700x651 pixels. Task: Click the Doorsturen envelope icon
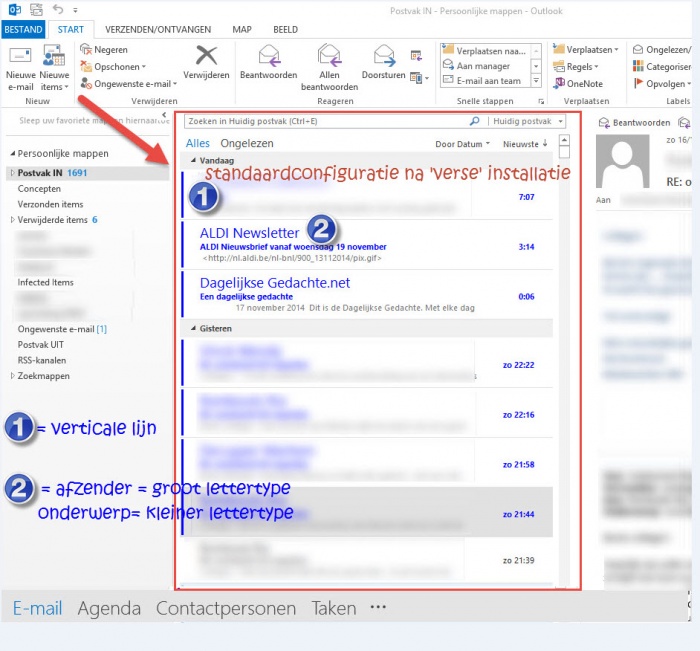[384, 56]
